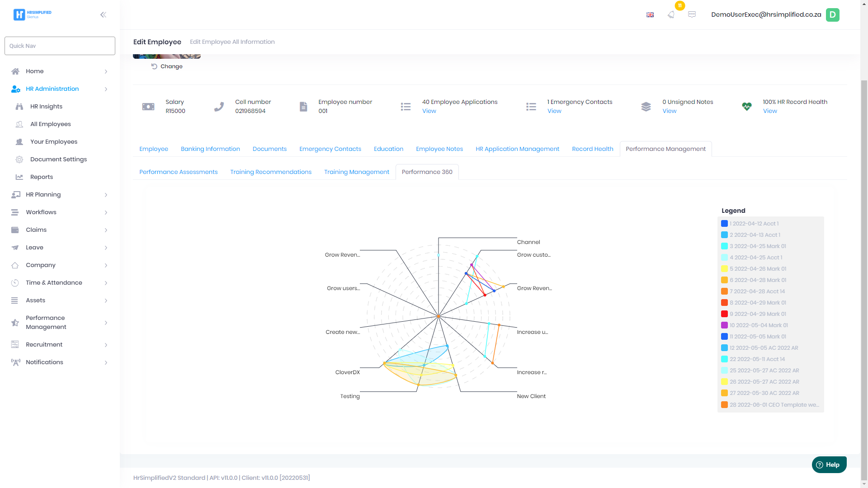The image size is (868, 488).
Task: Click the Quick Nav search field
Action: (x=60, y=46)
